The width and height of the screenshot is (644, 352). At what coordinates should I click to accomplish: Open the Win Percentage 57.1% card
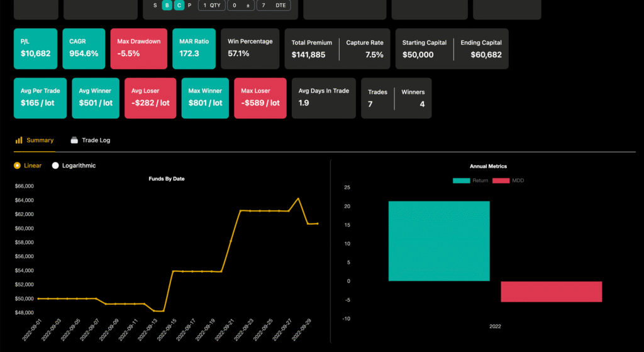tap(250, 48)
